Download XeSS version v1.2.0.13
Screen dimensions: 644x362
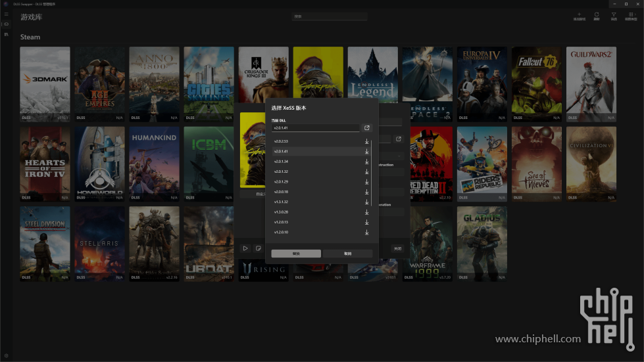pyautogui.click(x=367, y=222)
